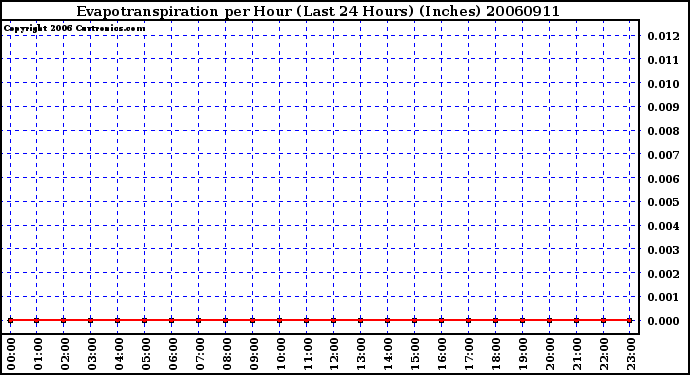Click the 23:00 x-axis label
Screen dimensions: 690x375
631,354
